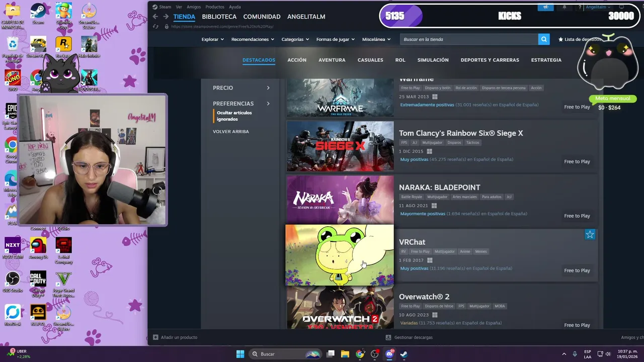This screenshot has height=362, width=644.
Task: Open the Windows Start menu
Action: coord(240,354)
